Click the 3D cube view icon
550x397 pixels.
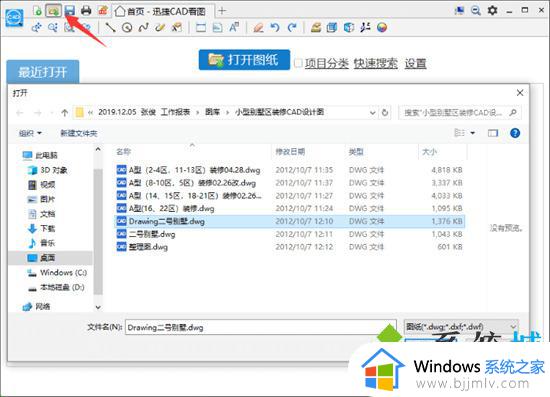[x=349, y=27]
